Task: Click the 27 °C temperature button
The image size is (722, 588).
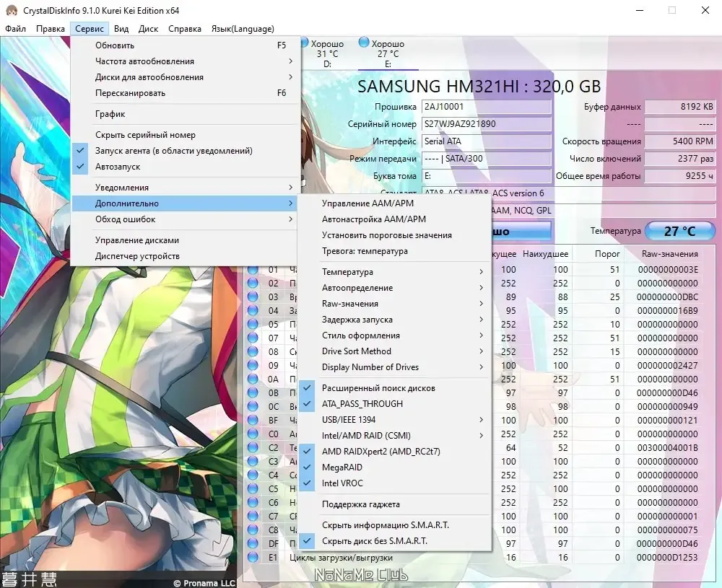Action: 679,231
